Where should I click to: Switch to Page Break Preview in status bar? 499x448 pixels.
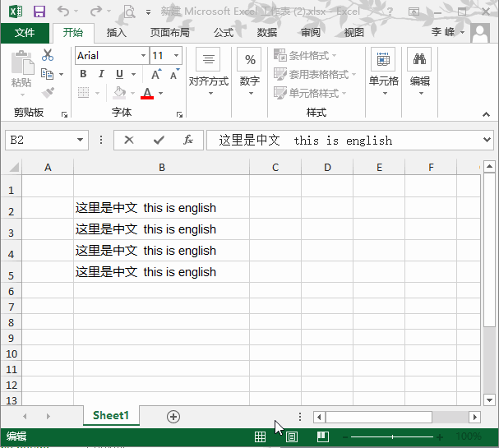pyautogui.click(x=323, y=436)
